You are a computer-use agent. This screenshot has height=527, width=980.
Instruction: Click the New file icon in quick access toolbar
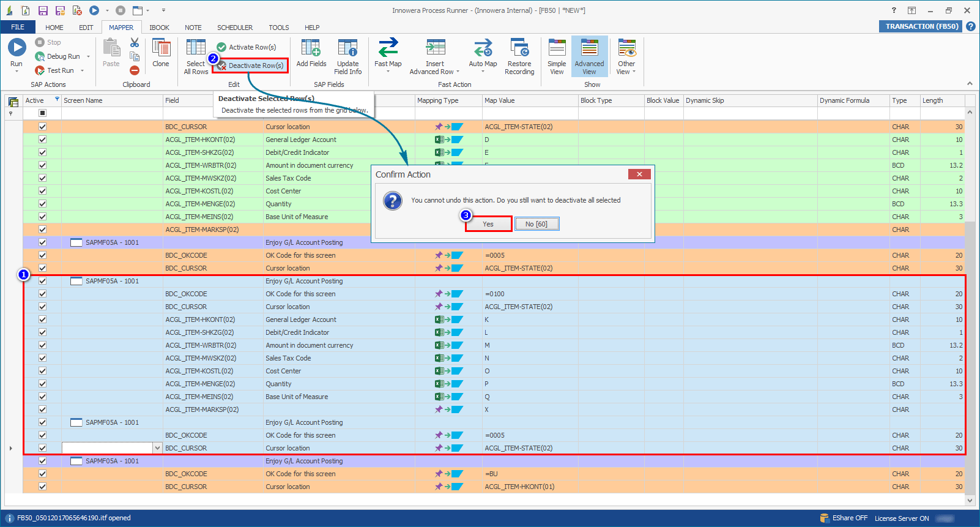[25, 10]
